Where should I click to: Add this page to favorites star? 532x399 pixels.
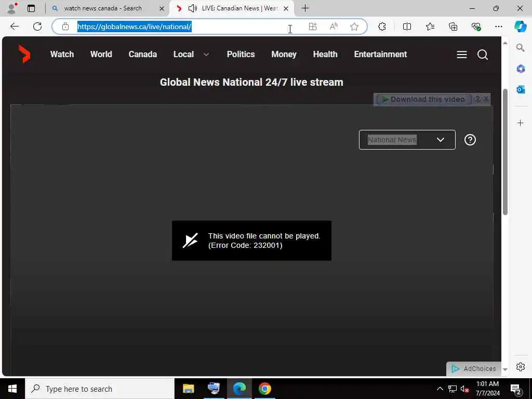(x=354, y=26)
